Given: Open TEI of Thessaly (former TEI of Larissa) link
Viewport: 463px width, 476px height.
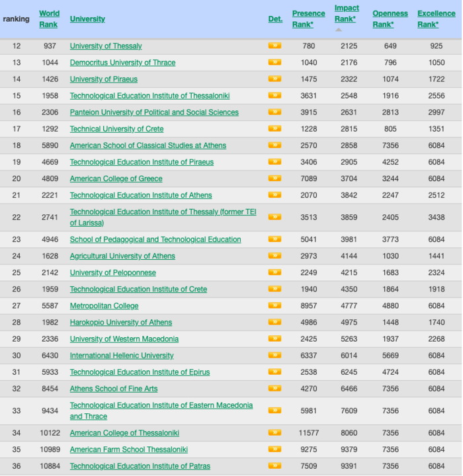Looking at the screenshot, I should tap(163, 218).
